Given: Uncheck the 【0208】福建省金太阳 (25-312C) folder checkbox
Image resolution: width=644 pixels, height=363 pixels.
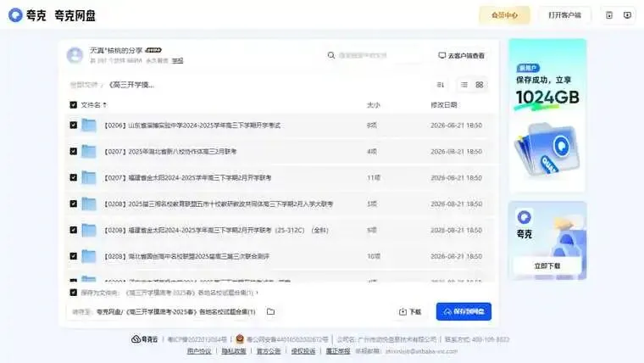Looking at the screenshot, I should coord(73,230).
